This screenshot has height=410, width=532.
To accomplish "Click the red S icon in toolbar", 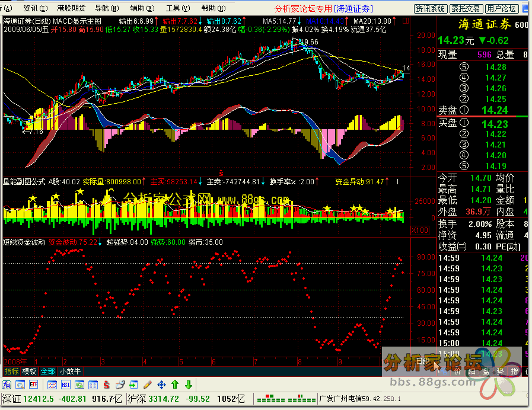I will click(106, 385).
